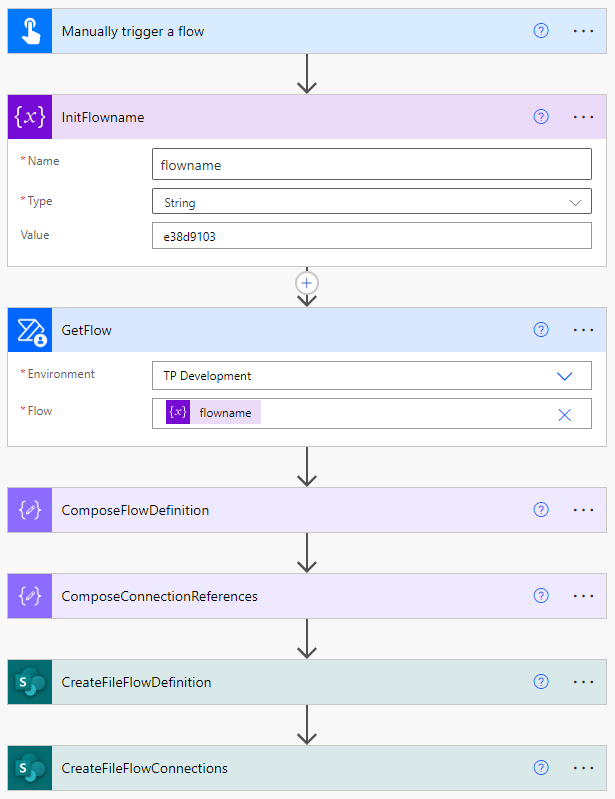Click the CreateFileFlowConnections SharePoint icon

(x=29, y=768)
